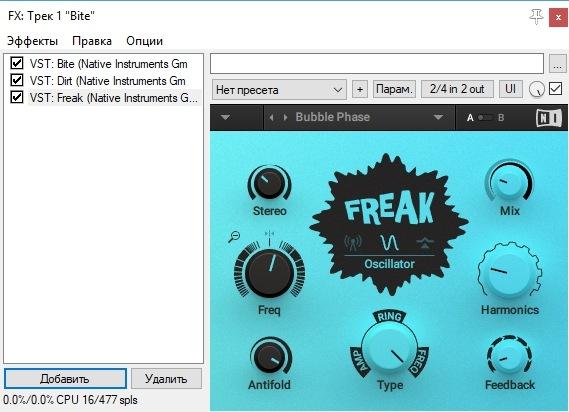The height and width of the screenshot is (412, 569).
Task: Open the Правка menu
Action: click(92, 41)
